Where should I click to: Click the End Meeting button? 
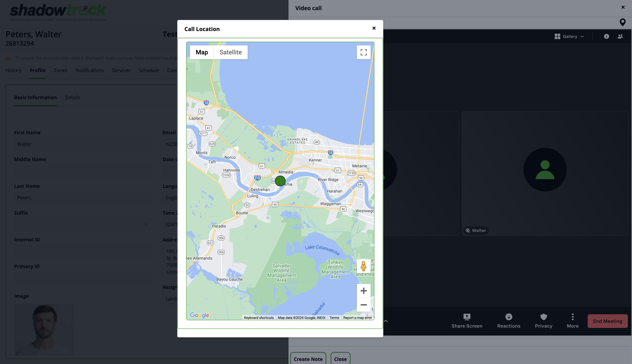(607, 321)
